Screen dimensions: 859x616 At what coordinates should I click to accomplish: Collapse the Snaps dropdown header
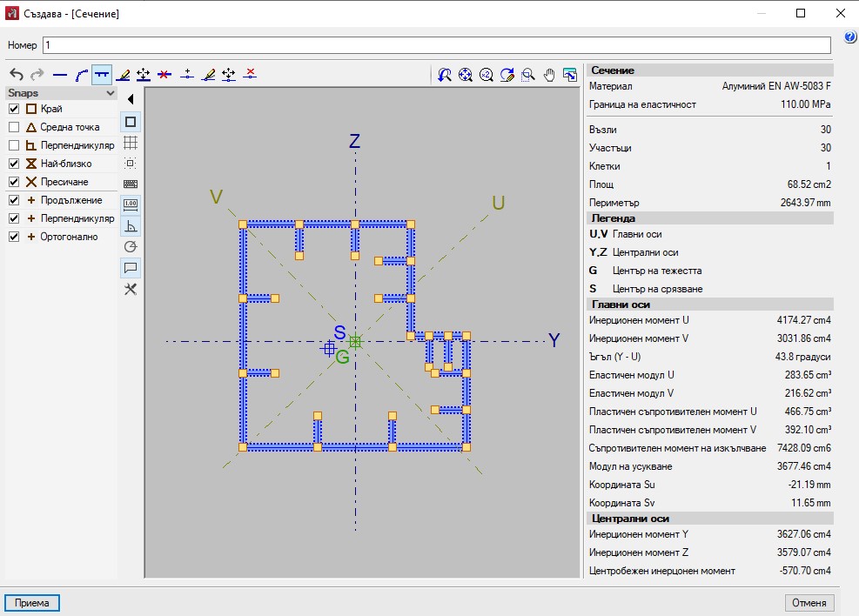pyautogui.click(x=61, y=93)
